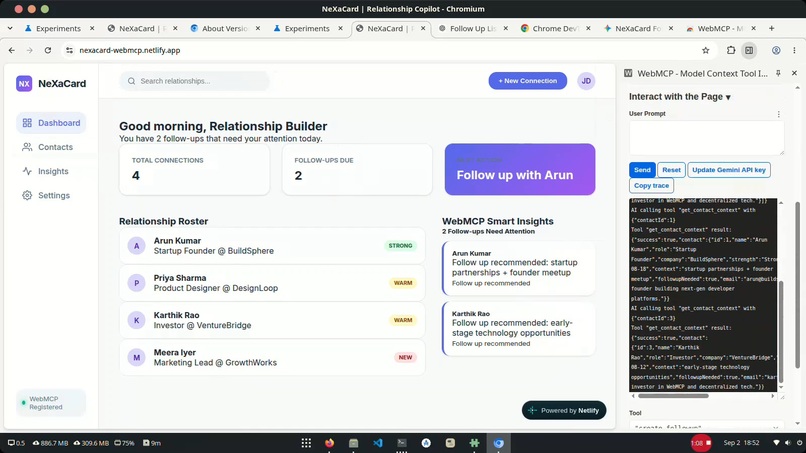The height and width of the screenshot is (453, 806).
Task: Click the Reset button
Action: coord(671,170)
